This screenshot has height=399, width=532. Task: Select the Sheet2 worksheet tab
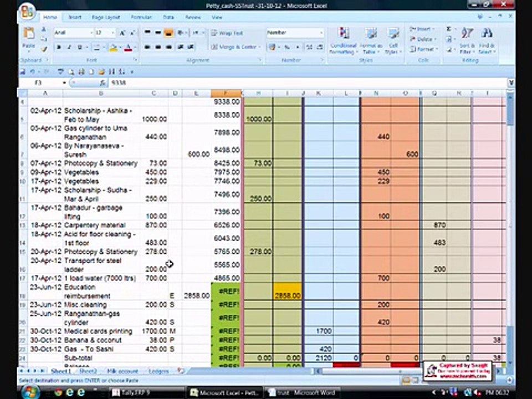(88, 371)
